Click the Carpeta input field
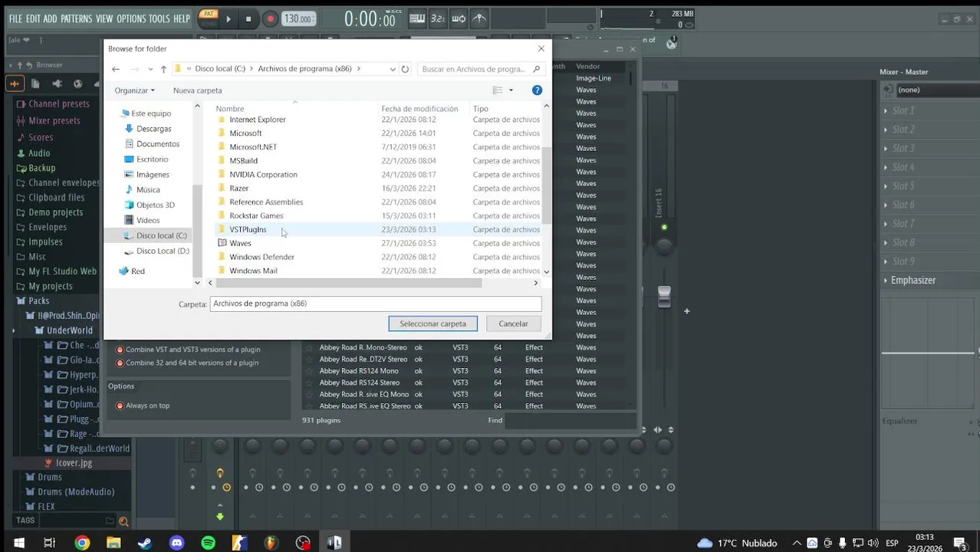Screen dimensions: 980x552 (376, 304)
